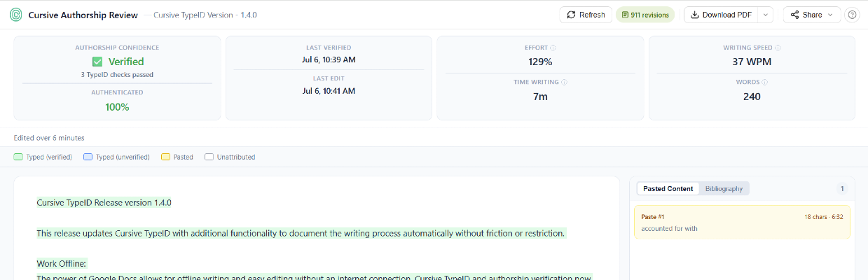This screenshot has height=280, width=868.
Task: Expand the Download PDF dropdown arrow
Action: [x=766, y=15]
